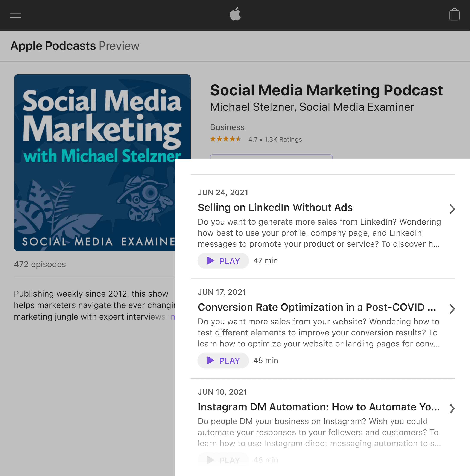Click Conversion Rate Optimization description text
Viewport: 470px width, 476px height.
(x=319, y=333)
